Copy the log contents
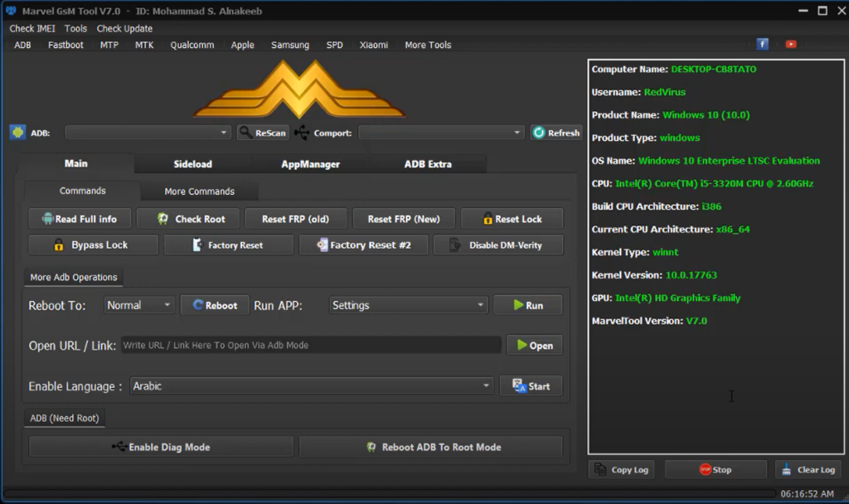The width and height of the screenshot is (849, 504). [x=622, y=469]
